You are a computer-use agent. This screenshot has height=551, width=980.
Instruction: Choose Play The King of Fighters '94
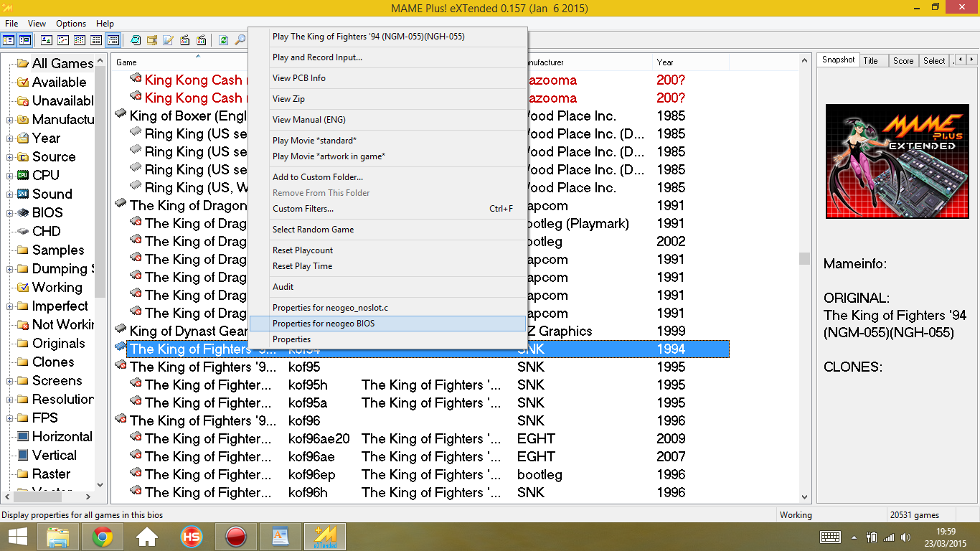coord(387,37)
